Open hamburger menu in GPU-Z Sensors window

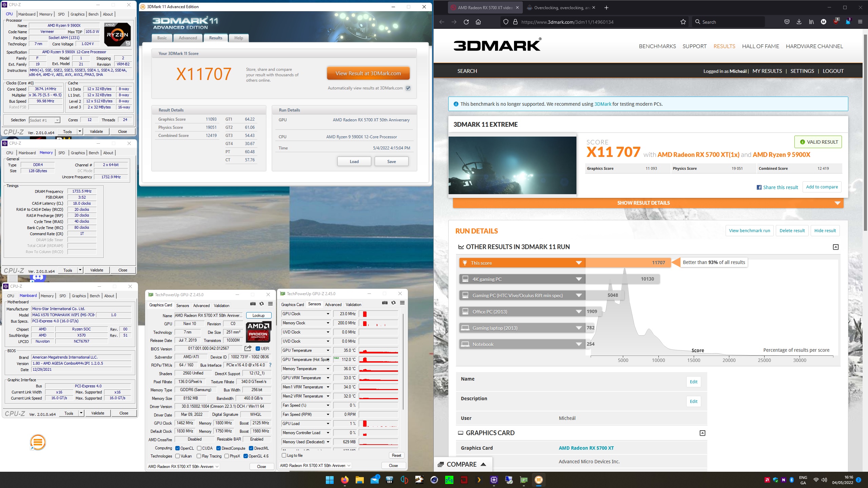pos(402,303)
